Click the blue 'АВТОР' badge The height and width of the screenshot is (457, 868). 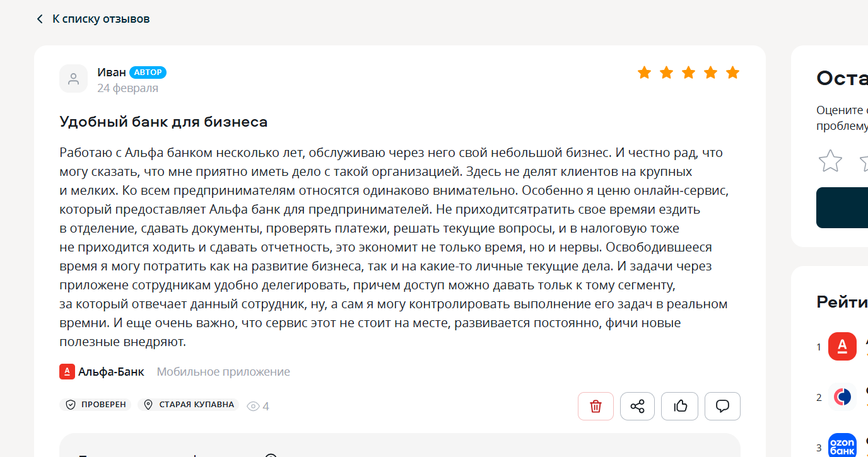148,72
